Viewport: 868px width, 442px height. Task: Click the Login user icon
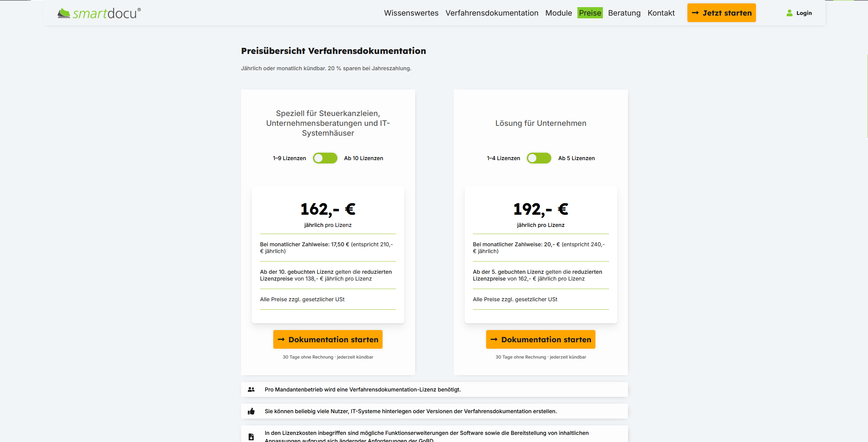pos(789,13)
